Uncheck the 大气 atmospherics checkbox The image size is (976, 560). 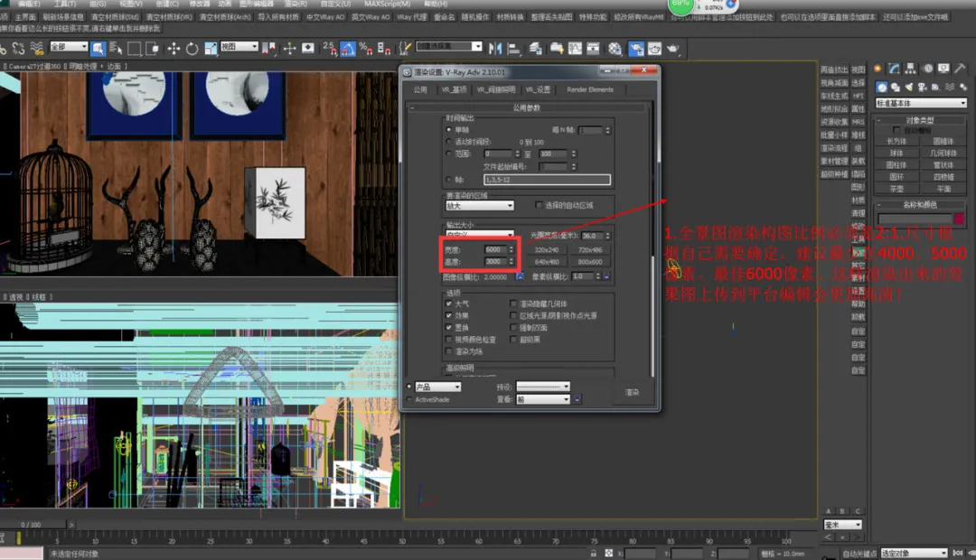click(x=449, y=303)
